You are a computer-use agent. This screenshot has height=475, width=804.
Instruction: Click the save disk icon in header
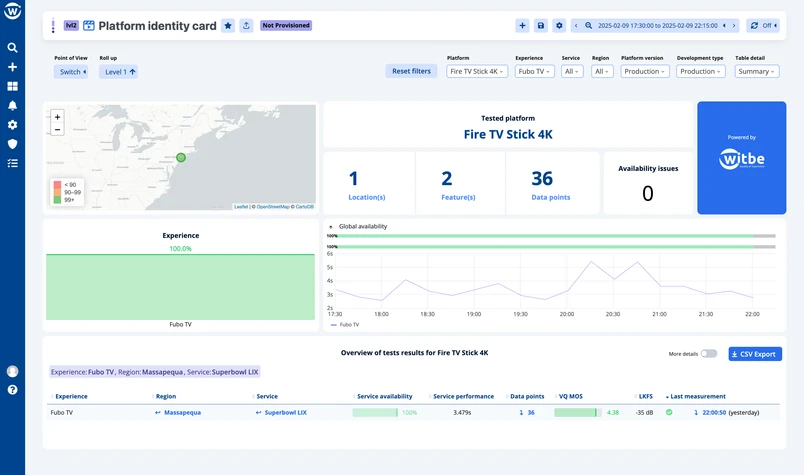coord(541,25)
